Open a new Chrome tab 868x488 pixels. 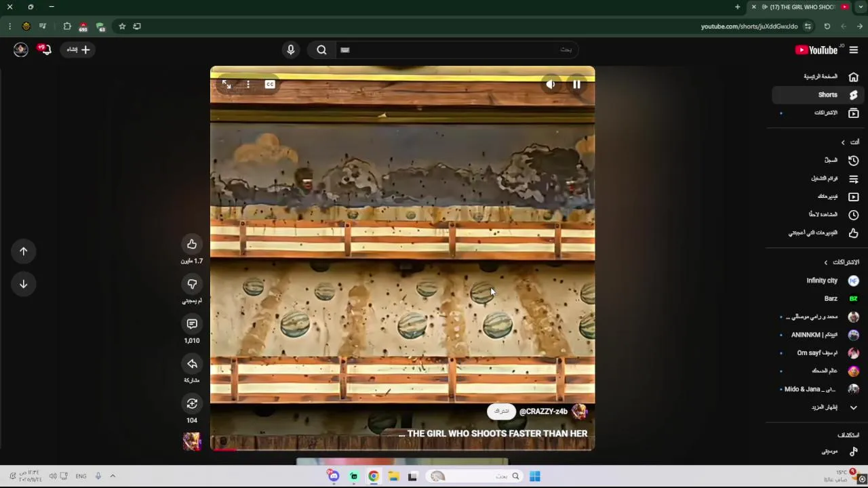coord(738,7)
